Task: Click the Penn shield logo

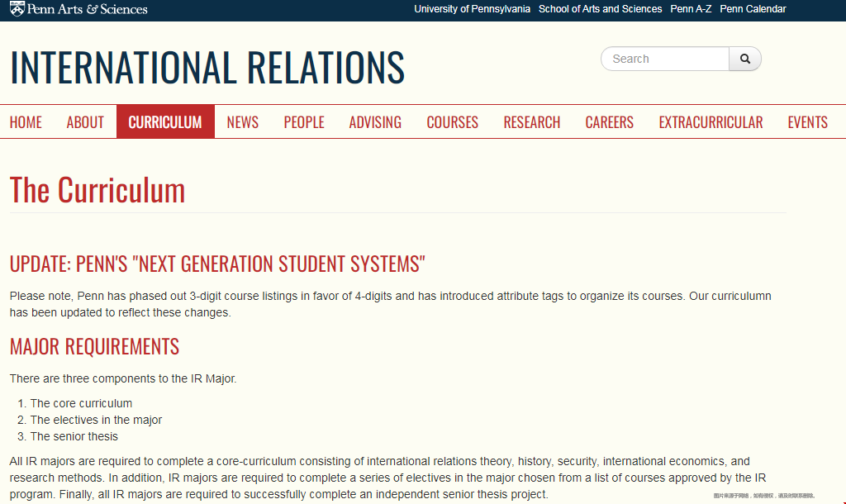Action: (x=17, y=8)
